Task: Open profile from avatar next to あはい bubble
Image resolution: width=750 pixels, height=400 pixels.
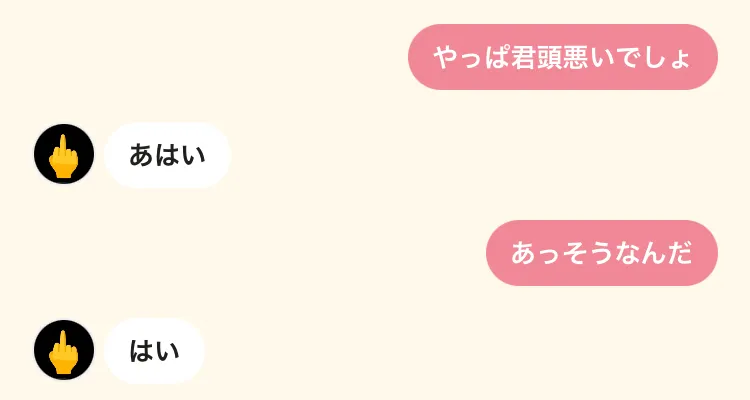Action: pyautogui.click(x=64, y=154)
